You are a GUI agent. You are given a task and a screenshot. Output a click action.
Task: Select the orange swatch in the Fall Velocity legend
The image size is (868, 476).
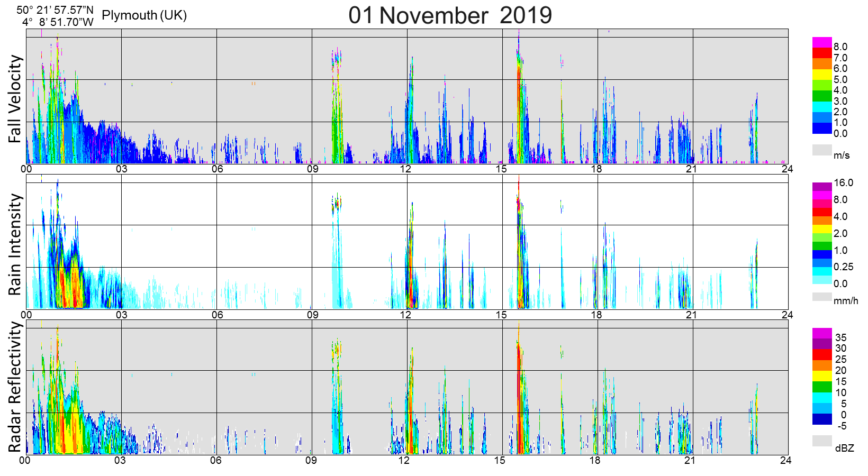[822, 63]
